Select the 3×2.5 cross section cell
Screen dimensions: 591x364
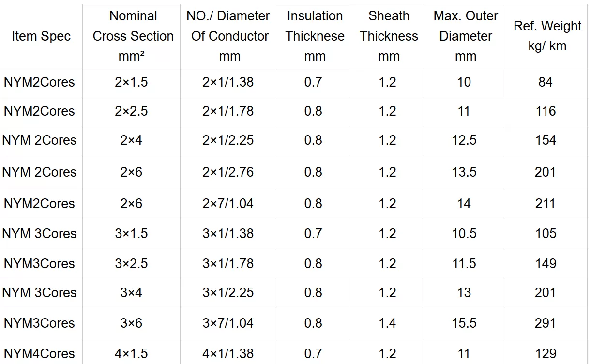coord(131,264)
